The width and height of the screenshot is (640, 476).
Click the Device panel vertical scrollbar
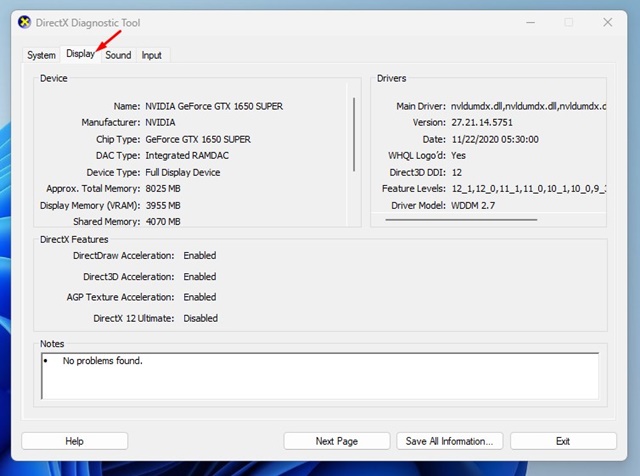[x=354, y=134]
